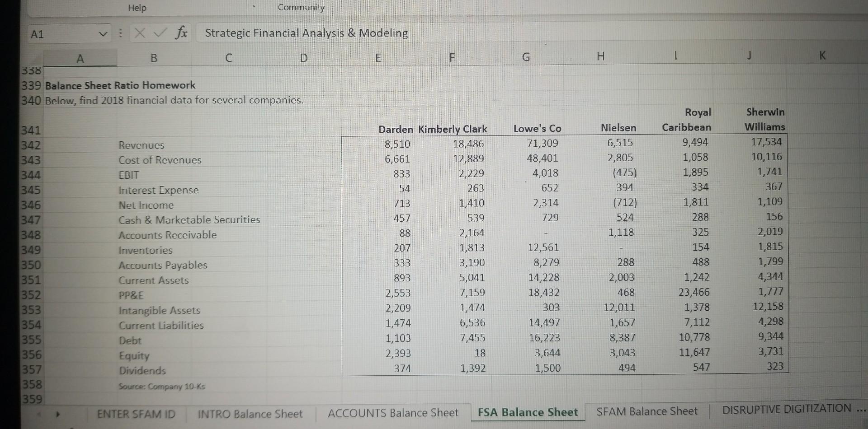Click the Kimberly Clark column heading

[453, 129]
